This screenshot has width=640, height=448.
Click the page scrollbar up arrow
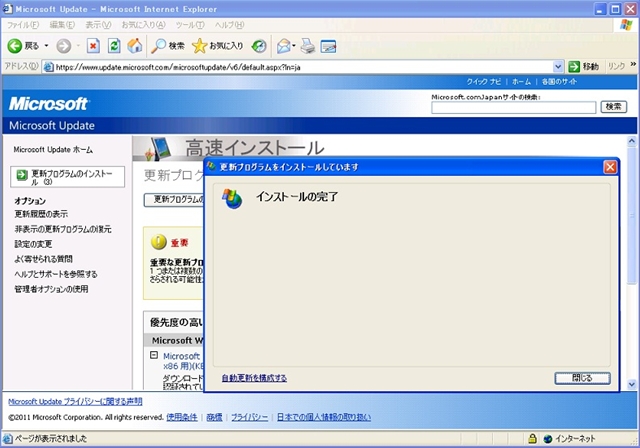(x=631, y=141)
